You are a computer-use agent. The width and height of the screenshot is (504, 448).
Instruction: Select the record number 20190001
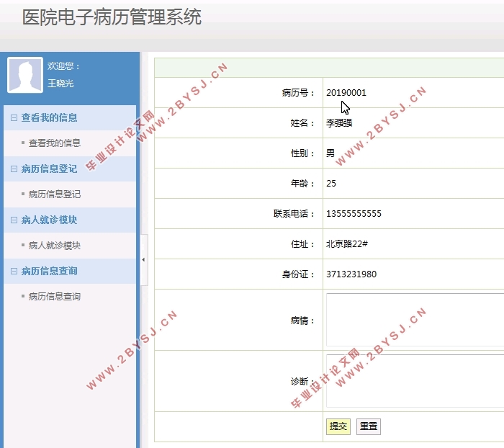coord(346,93)
